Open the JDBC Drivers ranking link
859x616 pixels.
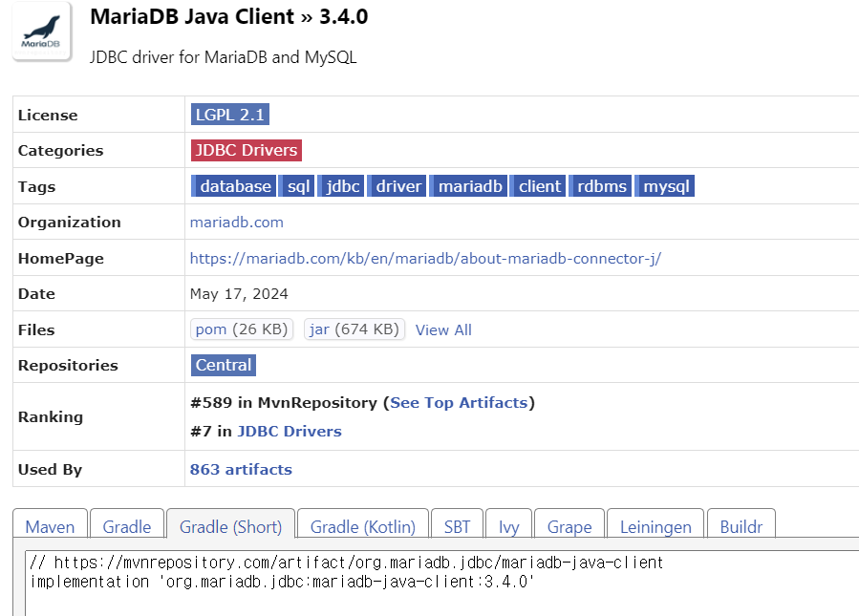click(290, 432)
